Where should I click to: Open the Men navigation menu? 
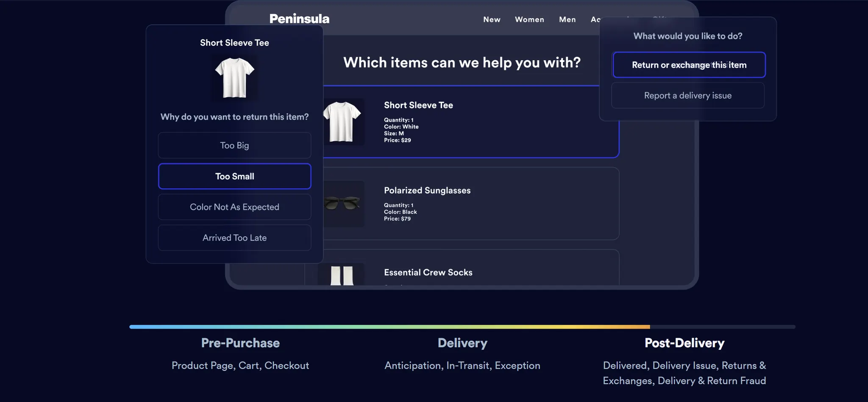[x=567, y=20]
